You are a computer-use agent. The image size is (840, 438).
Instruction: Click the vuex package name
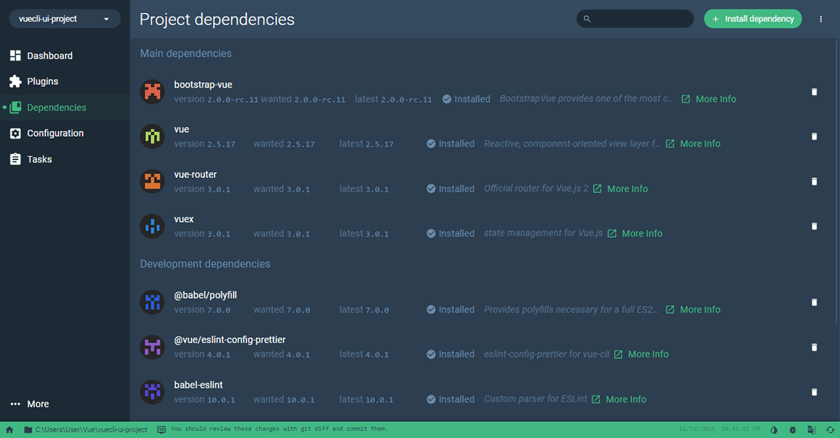184,219
